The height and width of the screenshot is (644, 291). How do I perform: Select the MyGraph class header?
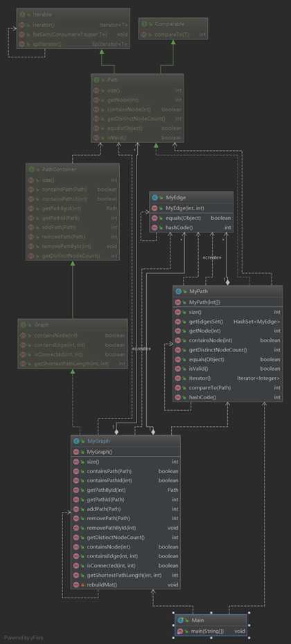pos(125,441)
